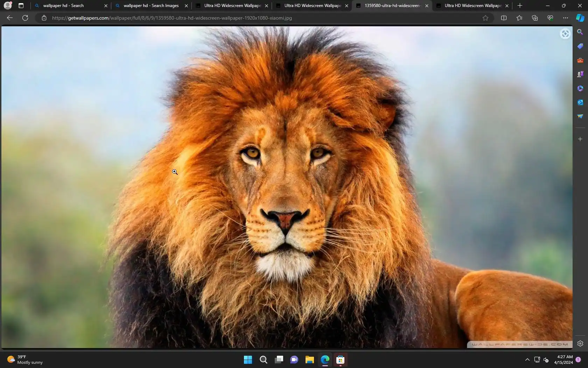Image resolution: width=588 pixels, height=368 pixels.
Task: Open the split screen view
Action: [x=504, y=18]
